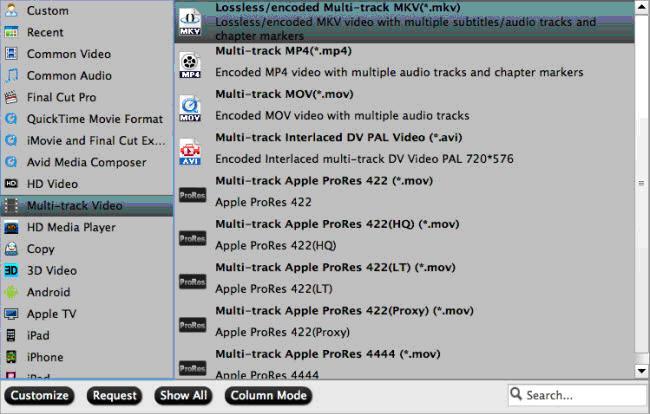
Task: Click the Custom category icon
Action: tap(11, 10)
